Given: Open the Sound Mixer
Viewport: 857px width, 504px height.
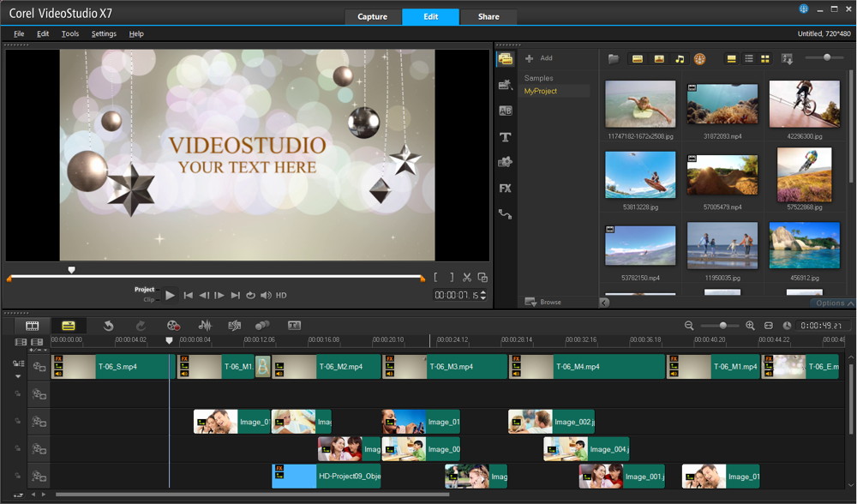Looking at the screenshot, I should 205,326.
